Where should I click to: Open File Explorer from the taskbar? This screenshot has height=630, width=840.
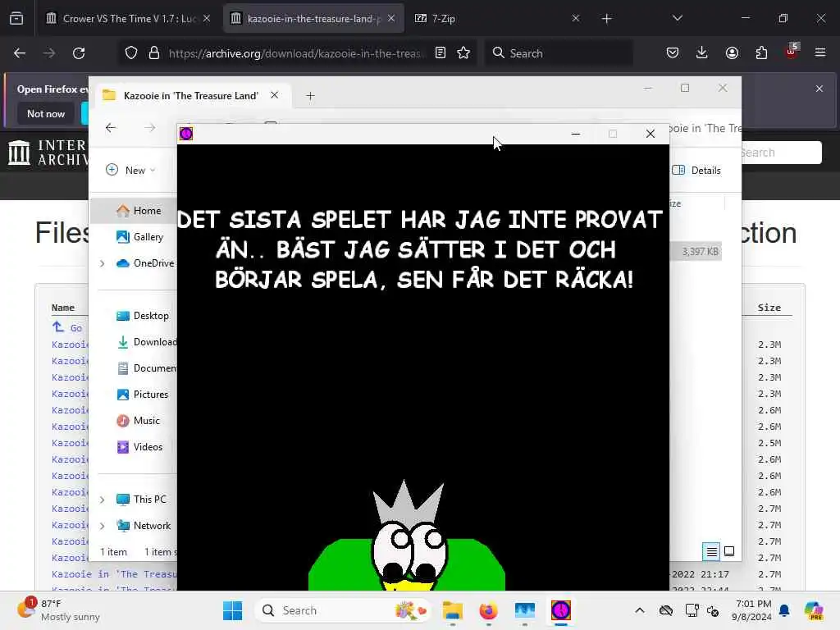click(x=453, y=610)
